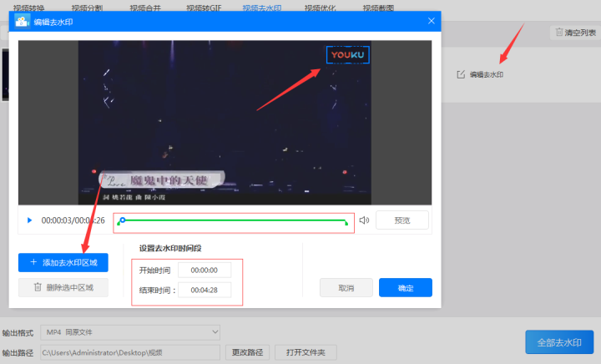Viewport: 601px width, 364px height.
Task: Click the video thumbnail in main window list
Action: click(5, 74)
